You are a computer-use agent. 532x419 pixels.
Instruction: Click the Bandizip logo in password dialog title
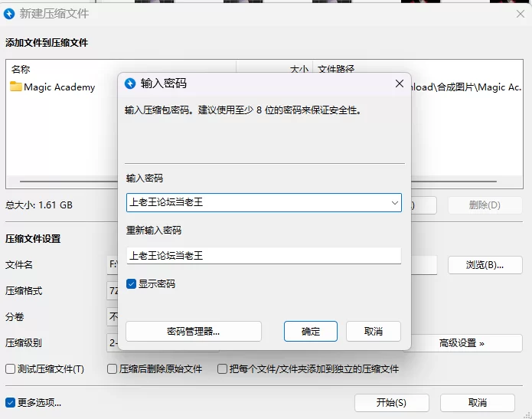pyautogui.click(x=130, y=83)
